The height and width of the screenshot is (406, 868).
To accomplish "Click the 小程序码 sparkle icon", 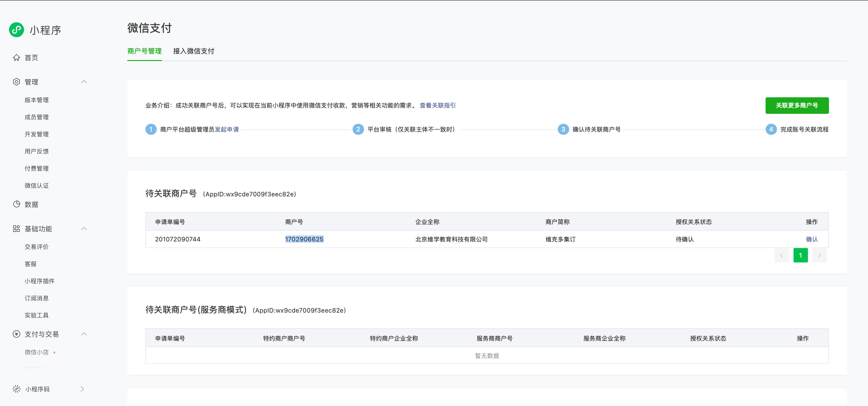I will point(17,389).
